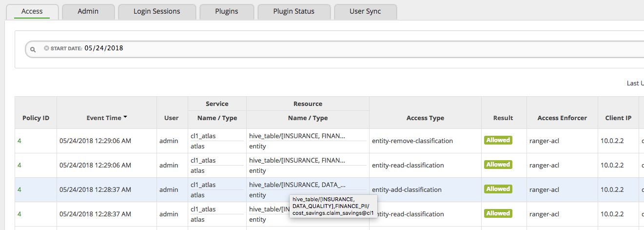
Task: Click the empty area of the search filter bar
Action: pyautogui.click(x=366, y=49)
